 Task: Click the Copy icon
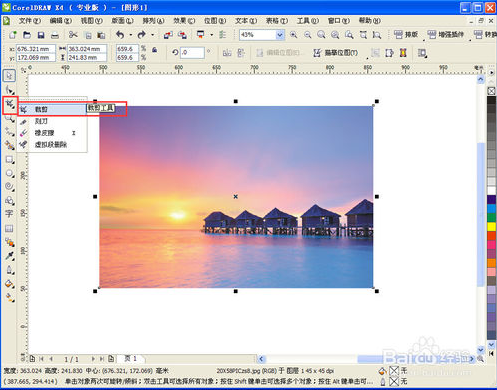[88, 35]
